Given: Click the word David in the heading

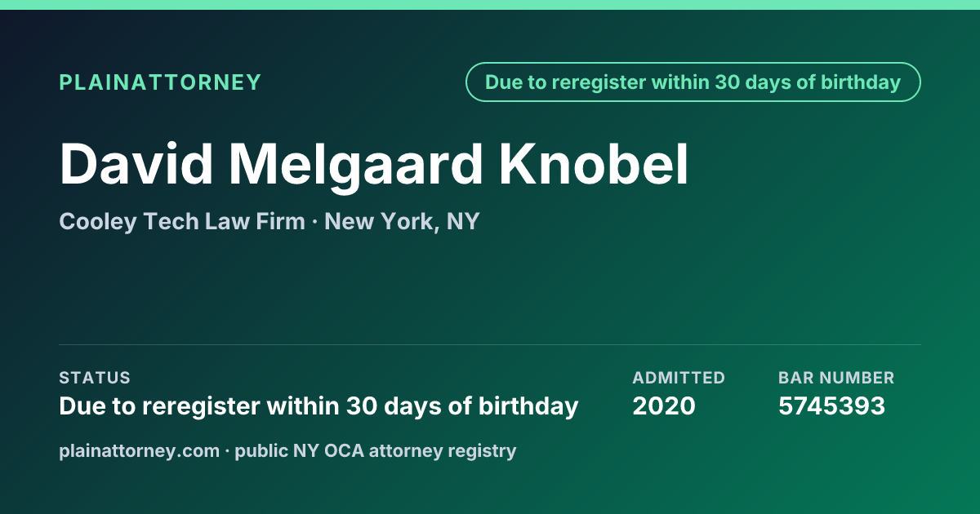Looking at the screenshot, I should 135,164.
